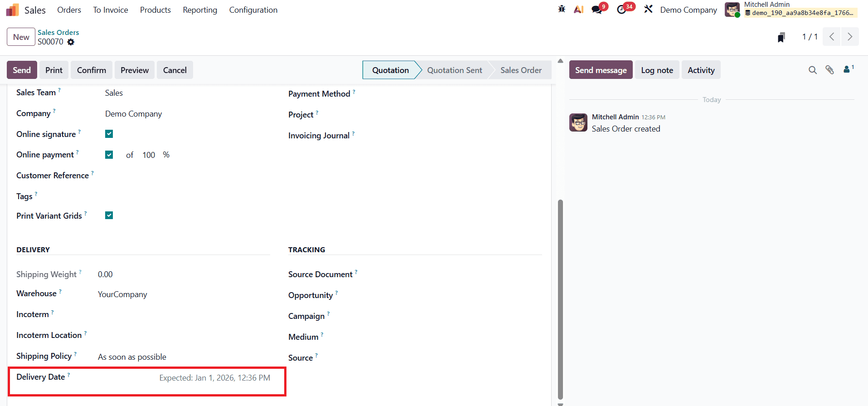Viewport: 868px width, 406px height.
Task: Show help tooltip for Source Document
Action: 356,272
